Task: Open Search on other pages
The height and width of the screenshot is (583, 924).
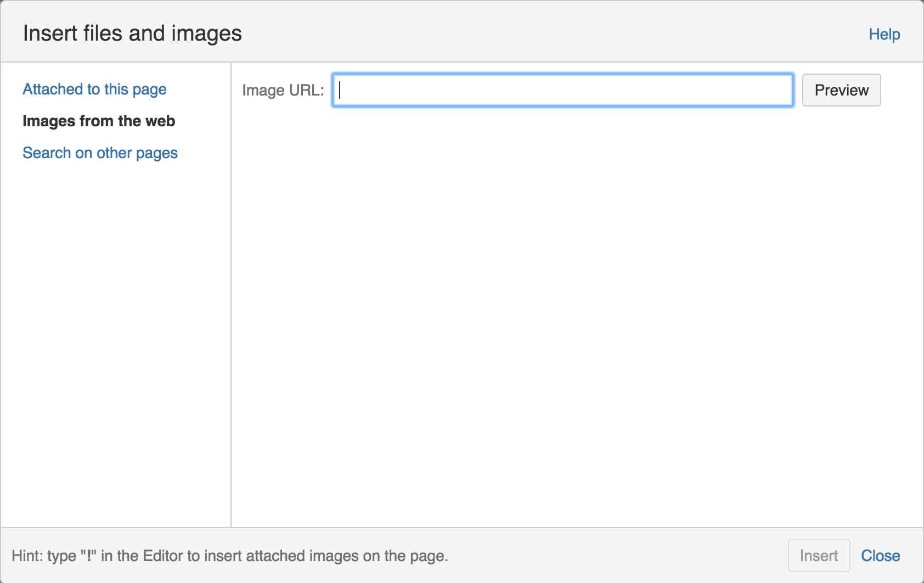Action: pos(100,153)
